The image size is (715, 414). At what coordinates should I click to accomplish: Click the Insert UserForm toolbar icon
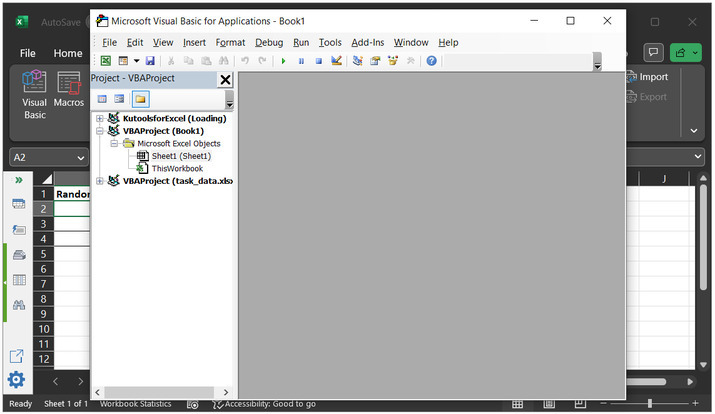coord(123,61)
